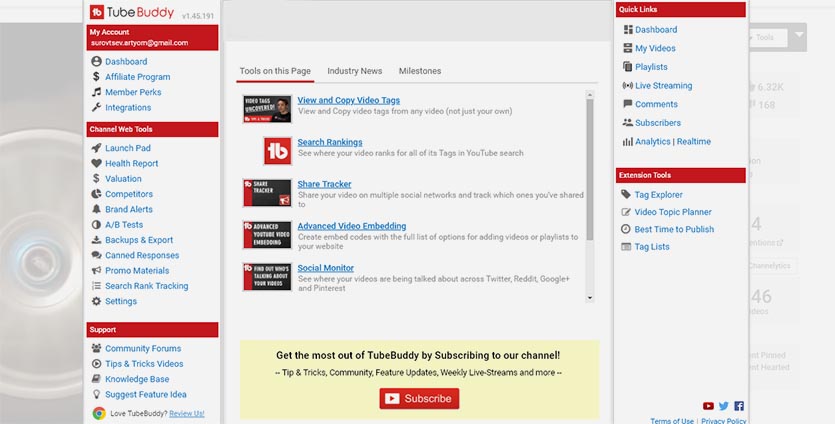Viewport: 835px width, 424px height.
Task: Click the Facebook icon in the footer
Action: [x=739, y=406]
